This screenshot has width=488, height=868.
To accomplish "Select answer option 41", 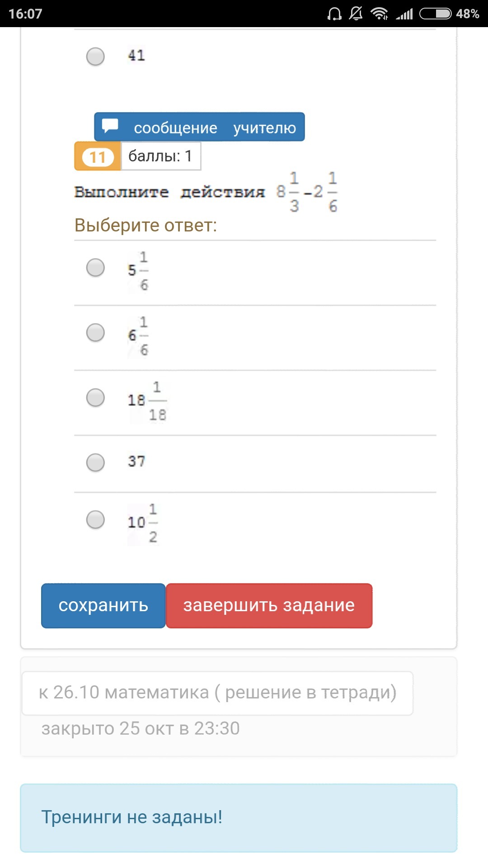I will (95, 57).
